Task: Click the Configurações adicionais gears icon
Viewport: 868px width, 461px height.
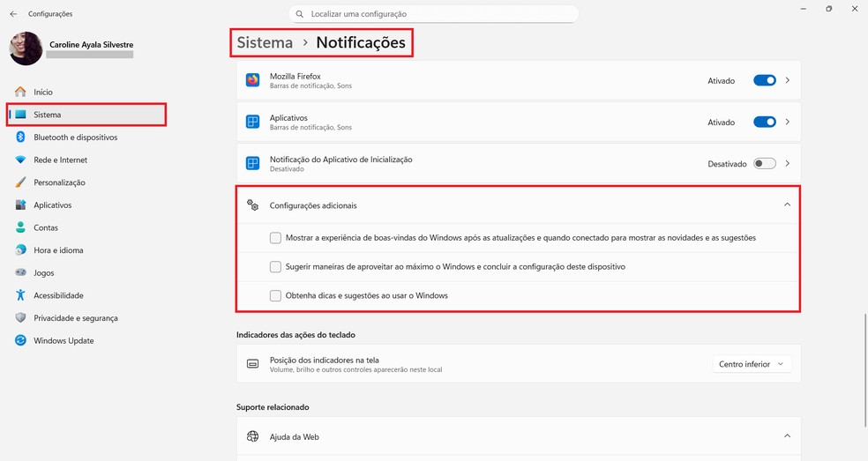Action: 253,205
